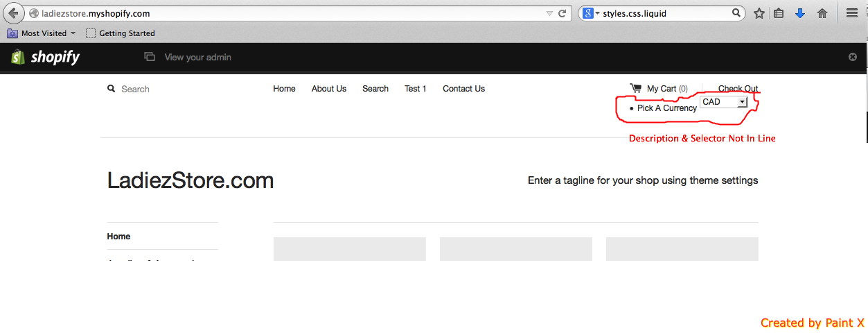868x333 pixels.
Task: Open the Most Visited bookmarks folder
Action: (41, 33)
